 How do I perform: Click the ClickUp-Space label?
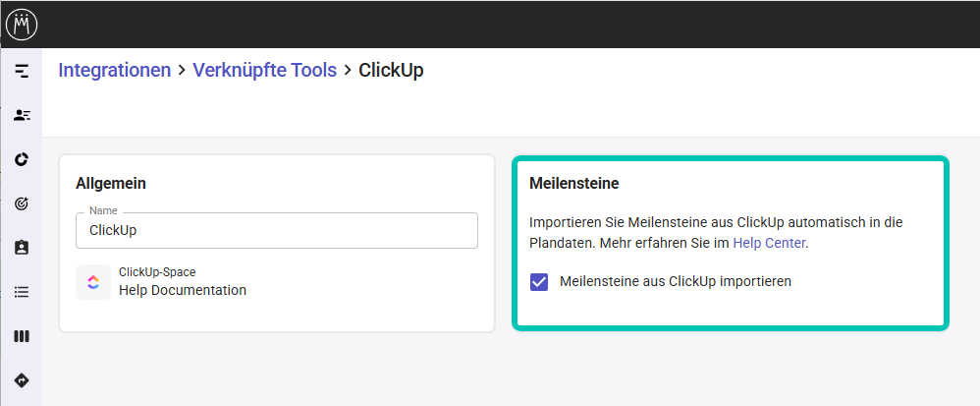pos(157,272)
